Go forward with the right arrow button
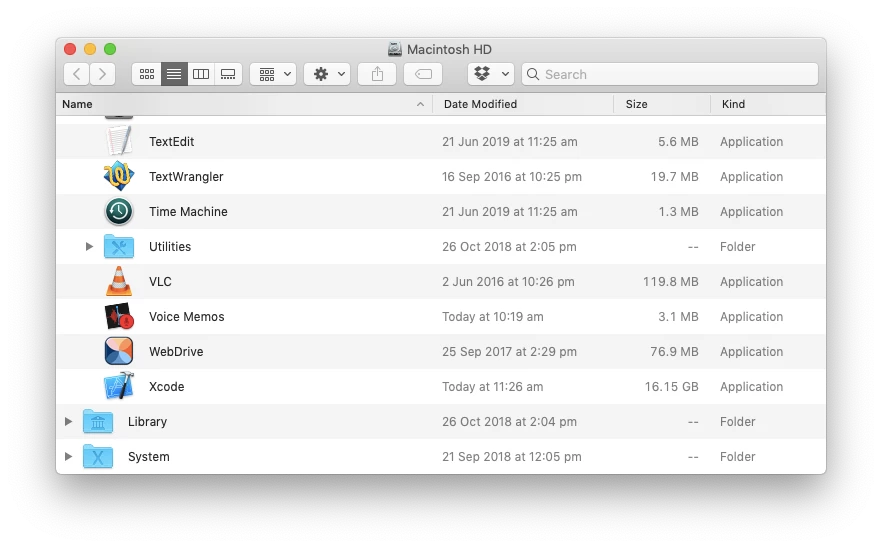This screenshot has width=882, height=548. [x=102, y=74]
